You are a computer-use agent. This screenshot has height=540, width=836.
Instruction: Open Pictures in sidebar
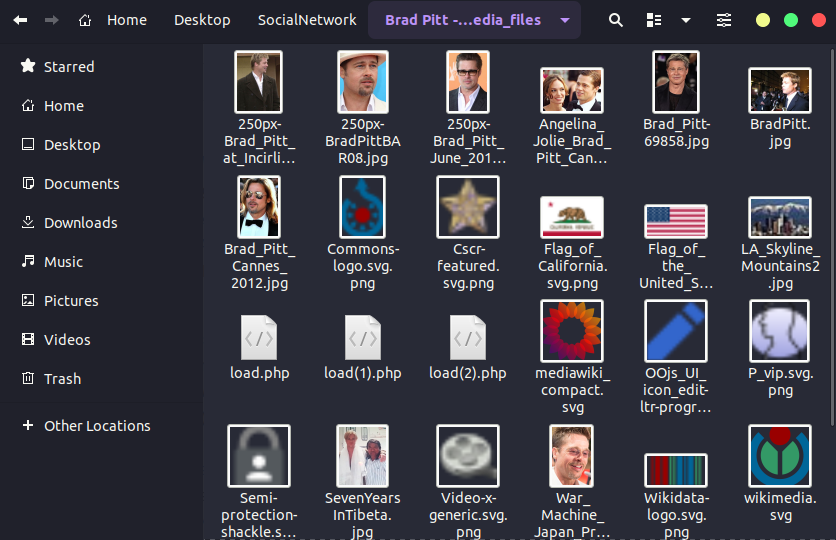tap(101, 301)
